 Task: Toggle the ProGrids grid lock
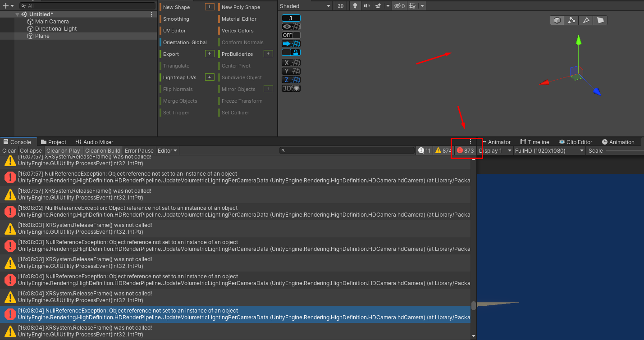click(291, 52)
